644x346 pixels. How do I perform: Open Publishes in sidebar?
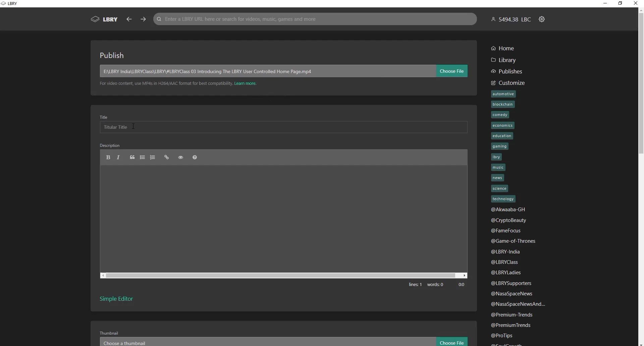[506, 71]
